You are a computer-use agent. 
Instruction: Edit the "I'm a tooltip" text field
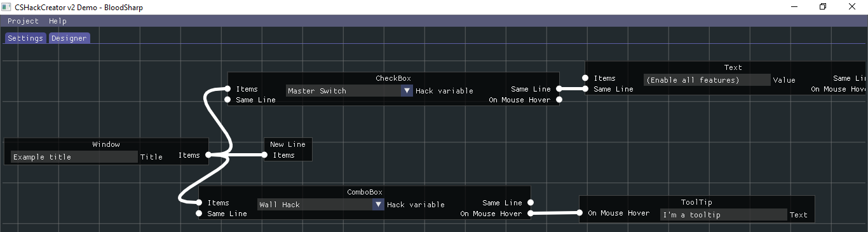[x=724, y=215]
